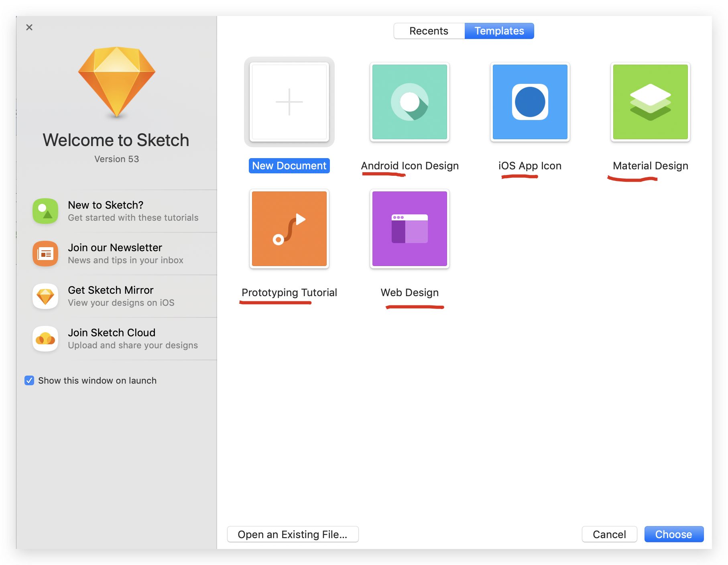Click Open an Existing File button
728x565 pixels.
[293, 534]
